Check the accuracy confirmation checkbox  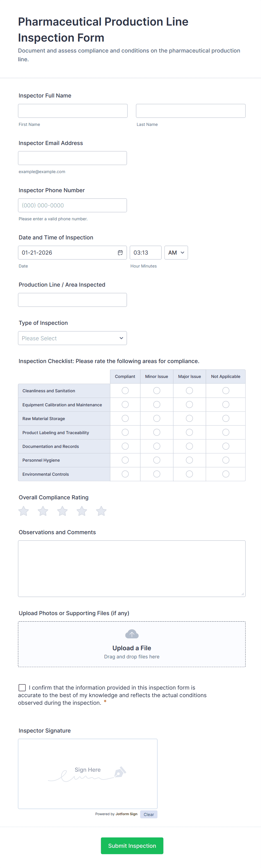(x=22, y=687)
